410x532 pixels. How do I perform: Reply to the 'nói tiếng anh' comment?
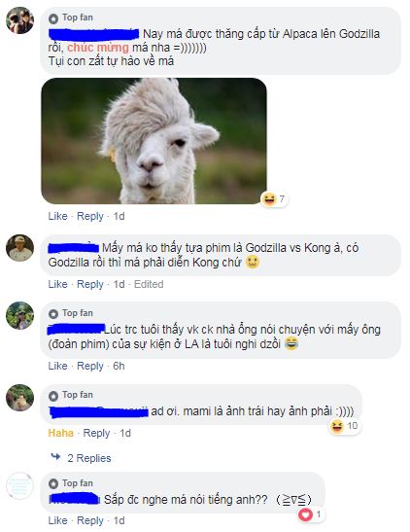90,520
